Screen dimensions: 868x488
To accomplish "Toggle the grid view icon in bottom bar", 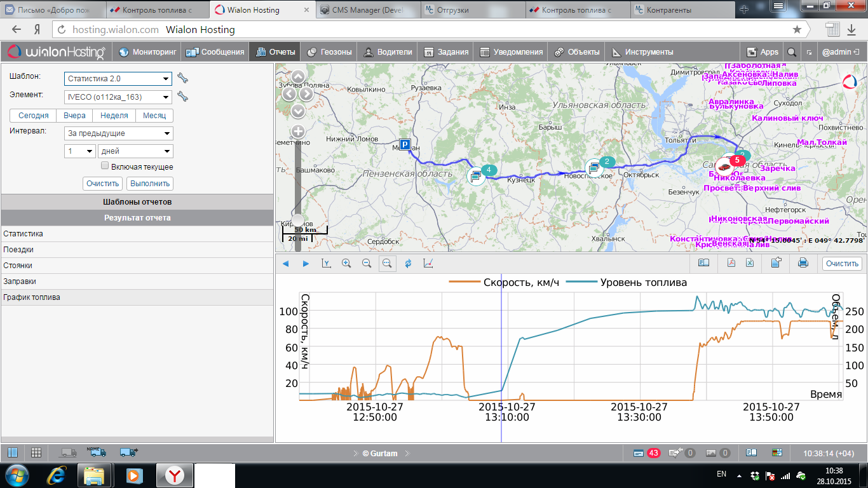I will [x=36, y=452].
